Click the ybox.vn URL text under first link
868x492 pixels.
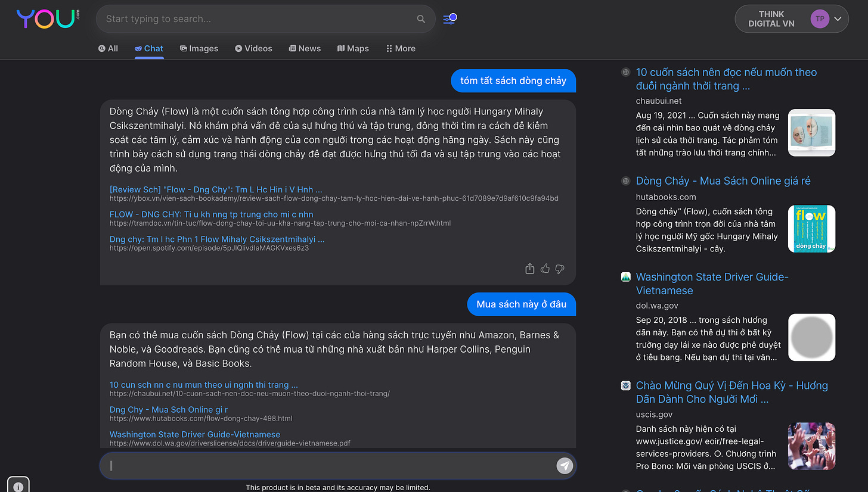coord(334,198)
